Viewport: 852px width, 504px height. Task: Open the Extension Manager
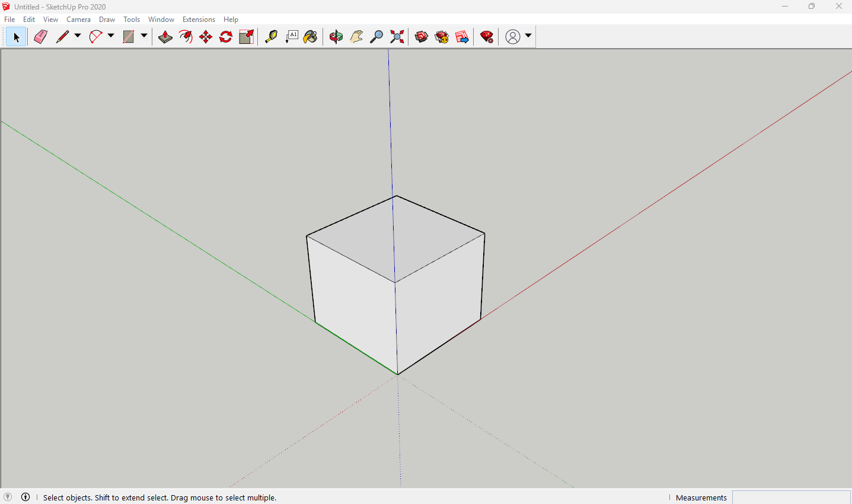486,36
